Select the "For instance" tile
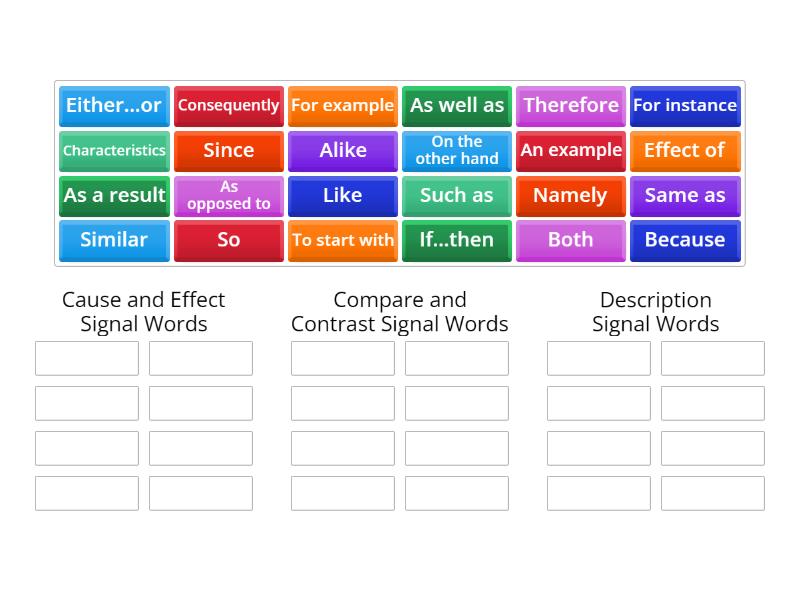 [x=685, y=106]
